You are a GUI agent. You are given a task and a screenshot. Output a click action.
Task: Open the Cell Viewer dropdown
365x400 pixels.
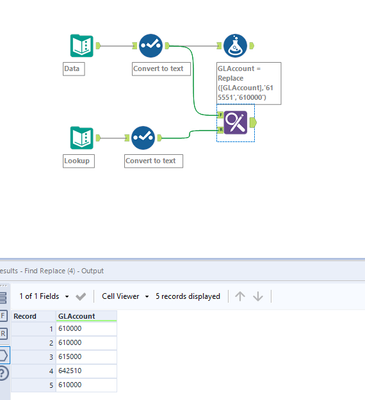(147, 296)
